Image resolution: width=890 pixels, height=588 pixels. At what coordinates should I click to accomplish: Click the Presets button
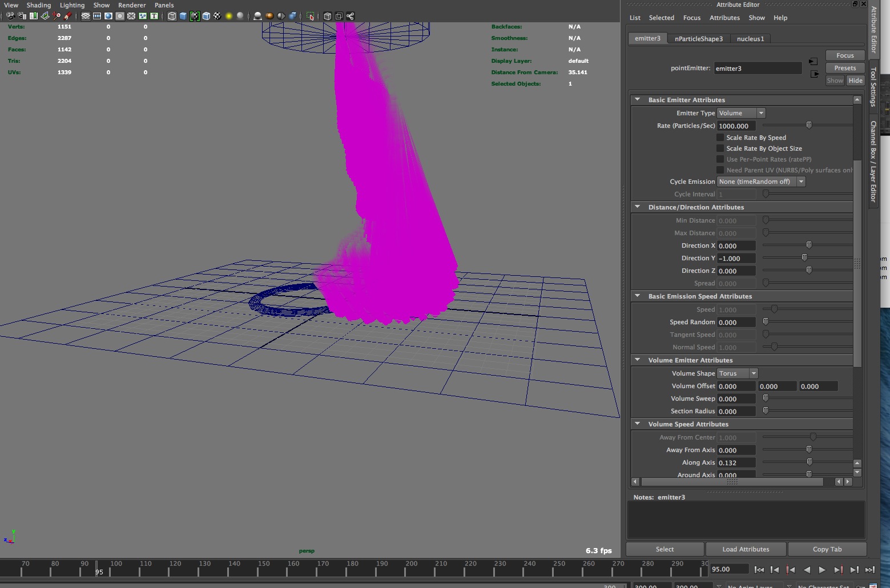tap(845, 68)
